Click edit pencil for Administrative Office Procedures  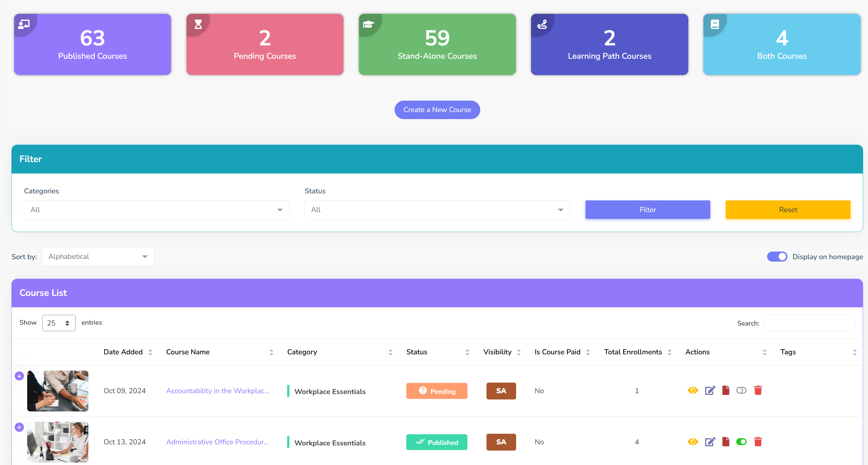click(710, 442)
